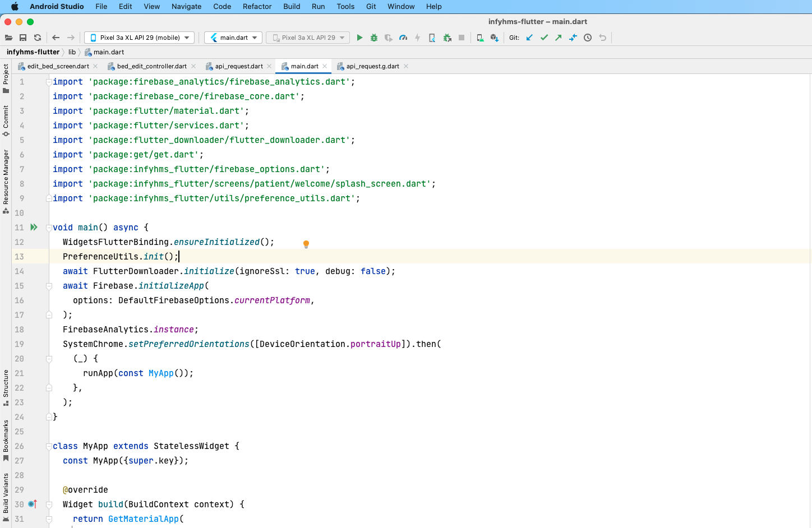Click the back navigation arrow
The height and width of the screenshot is (528, 812).
point(56,38)
